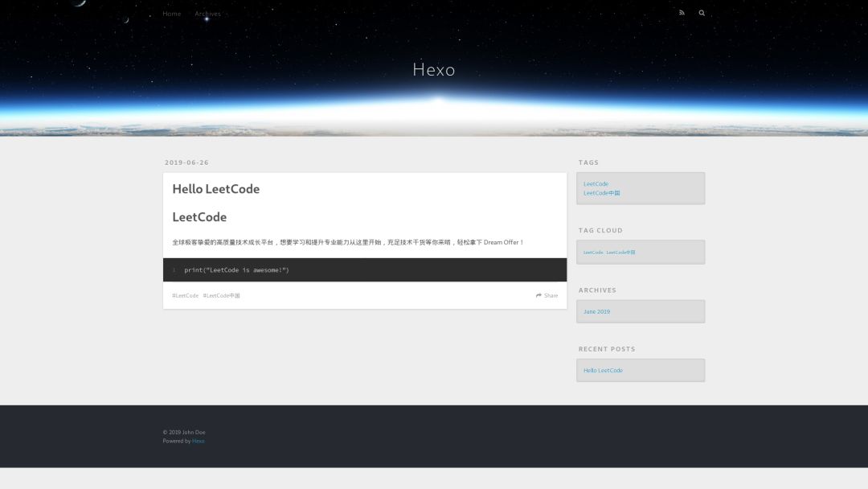Click the Hexo site title

pos(434,69)
